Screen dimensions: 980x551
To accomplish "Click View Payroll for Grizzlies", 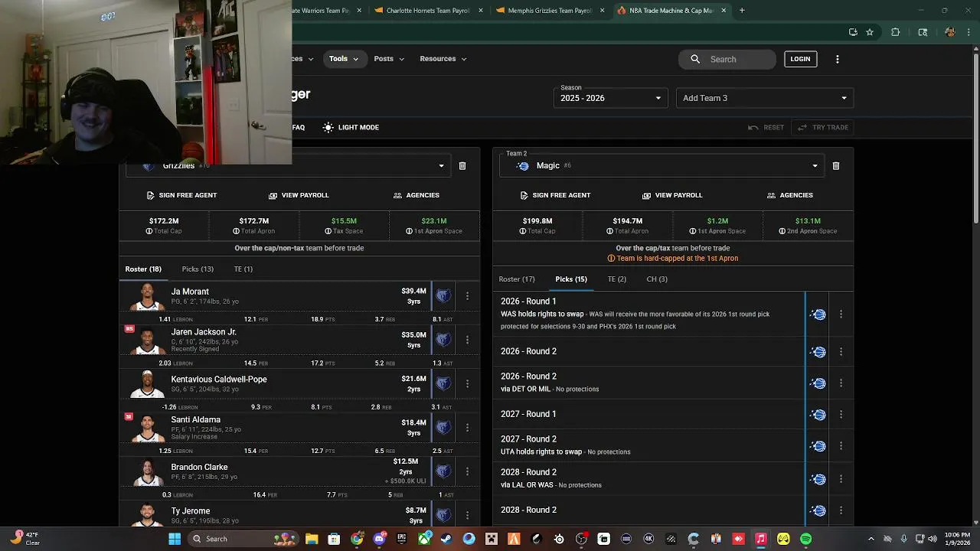I will click(x=299, y=195).
